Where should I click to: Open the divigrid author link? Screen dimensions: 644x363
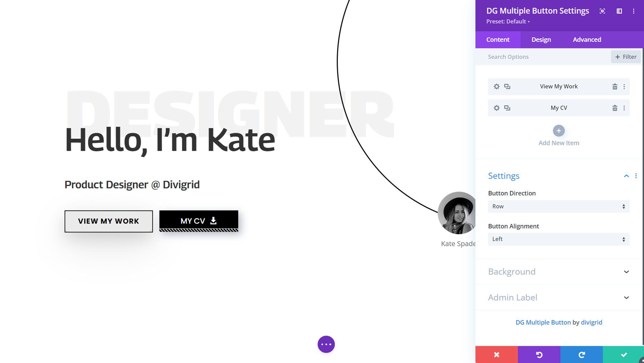click(x=592, y=322)
